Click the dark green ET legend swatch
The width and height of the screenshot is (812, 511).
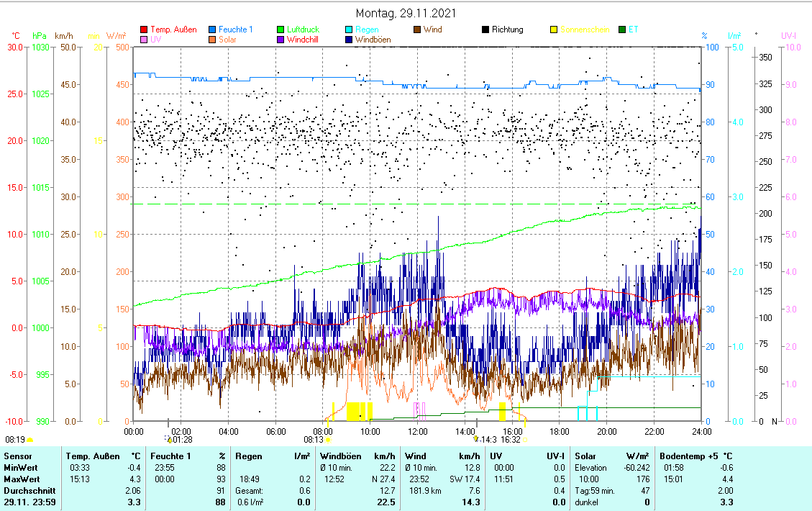pos(622,30)
